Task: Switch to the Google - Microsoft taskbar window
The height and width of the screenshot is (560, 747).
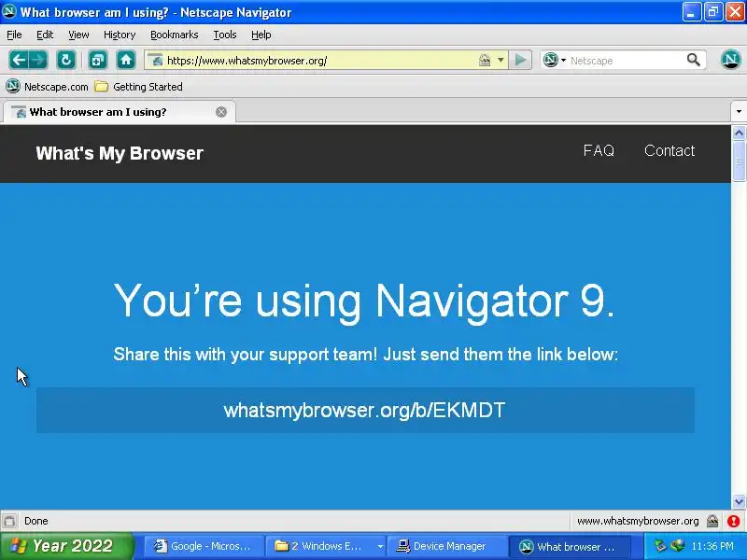Action: click(204, 546)
